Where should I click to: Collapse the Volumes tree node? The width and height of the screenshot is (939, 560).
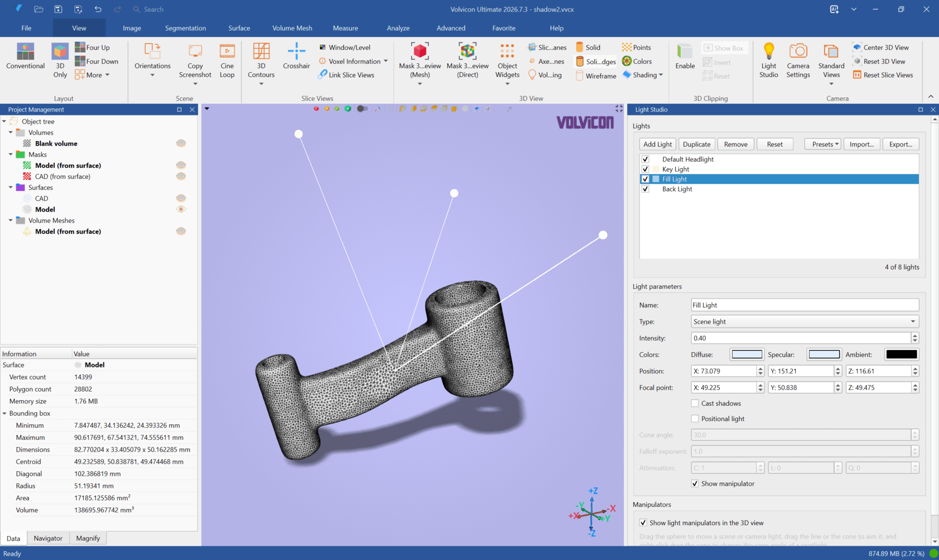click(10, 132)
